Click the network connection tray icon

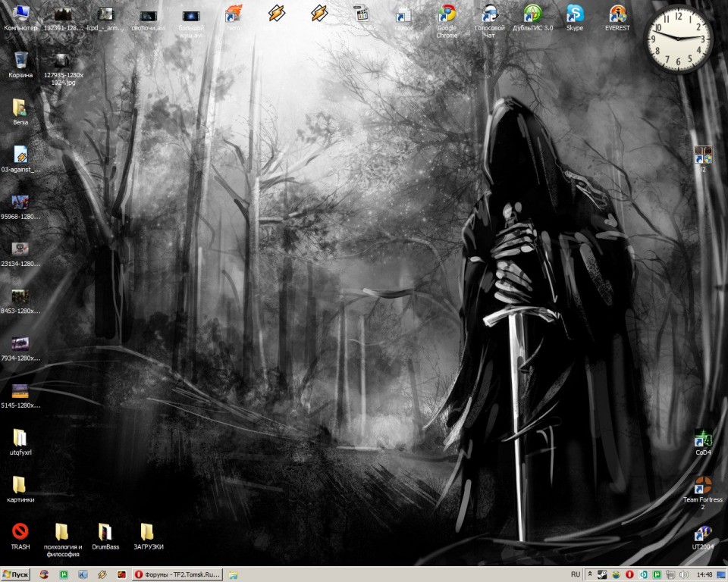point(670,574)
